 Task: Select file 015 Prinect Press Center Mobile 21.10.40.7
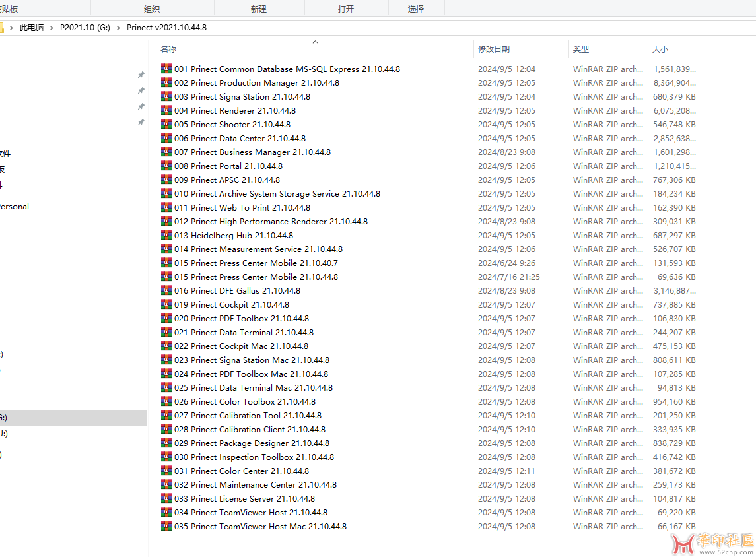(256, 263)
